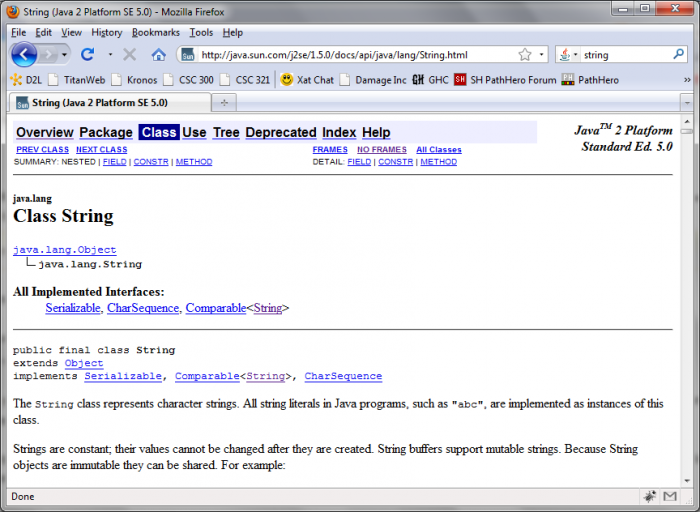
Task: Click the Index navigation link
Action: click(x=339, y=132)
